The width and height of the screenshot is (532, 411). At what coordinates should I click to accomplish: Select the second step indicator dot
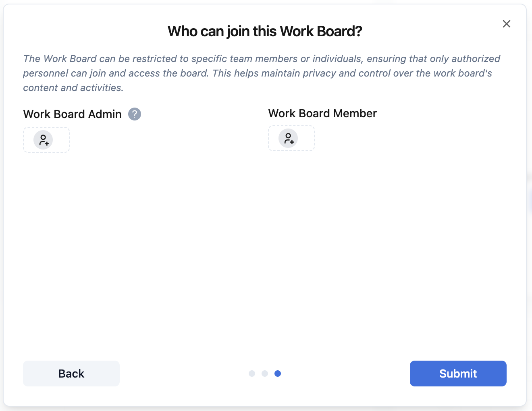tap(265, 374)
